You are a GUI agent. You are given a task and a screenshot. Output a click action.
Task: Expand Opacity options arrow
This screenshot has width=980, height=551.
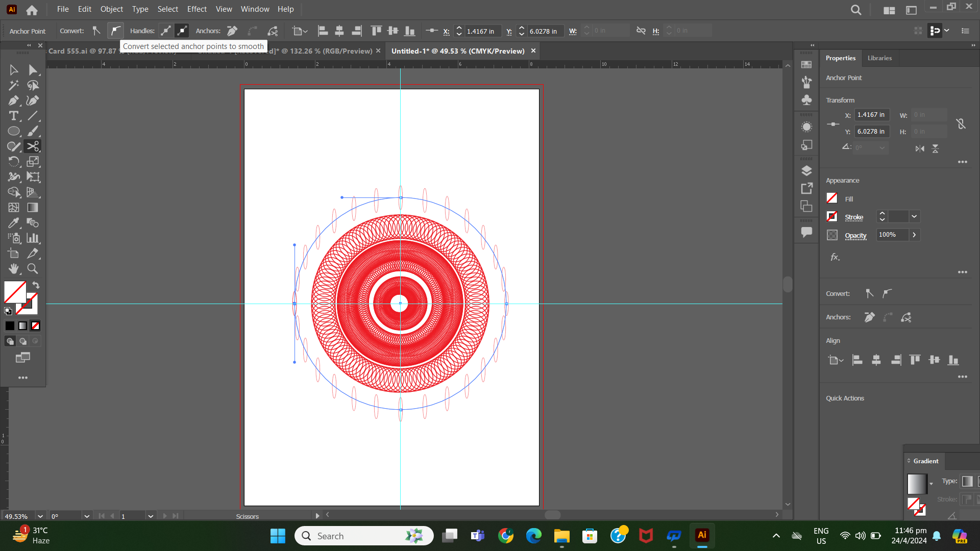tap(914, 235)
